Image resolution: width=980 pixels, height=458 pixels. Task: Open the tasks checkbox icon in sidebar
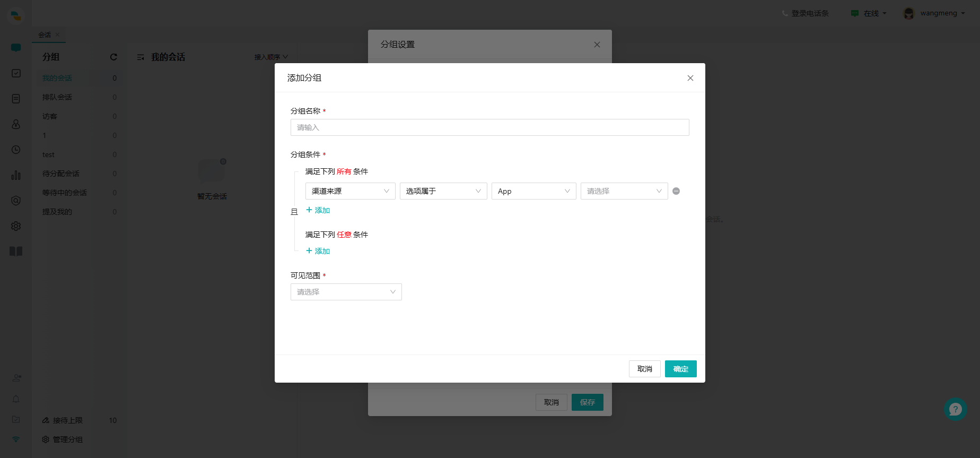[16, 73]
